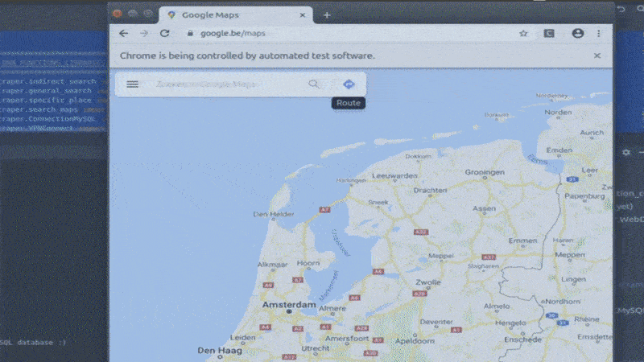Click the extension icon beside the star
This screenshot has height=362, width=644.
point(549,33)
